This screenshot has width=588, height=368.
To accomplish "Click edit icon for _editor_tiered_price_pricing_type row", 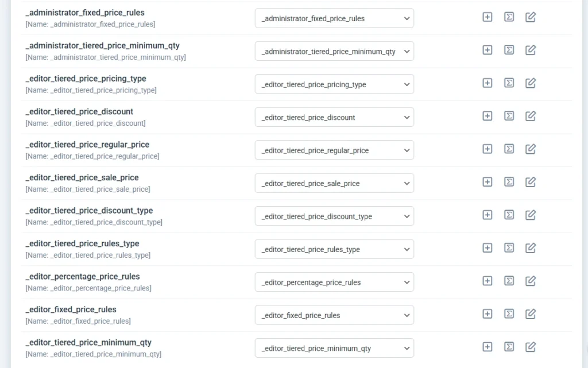I will click(531, 83).
